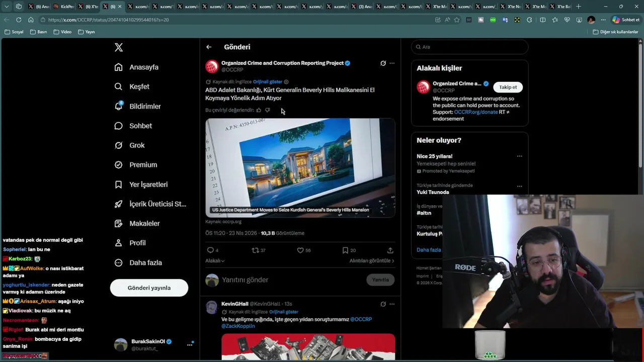Open Yayın bookmarks folder
644x362 pixels.
[x=87, y=32]
